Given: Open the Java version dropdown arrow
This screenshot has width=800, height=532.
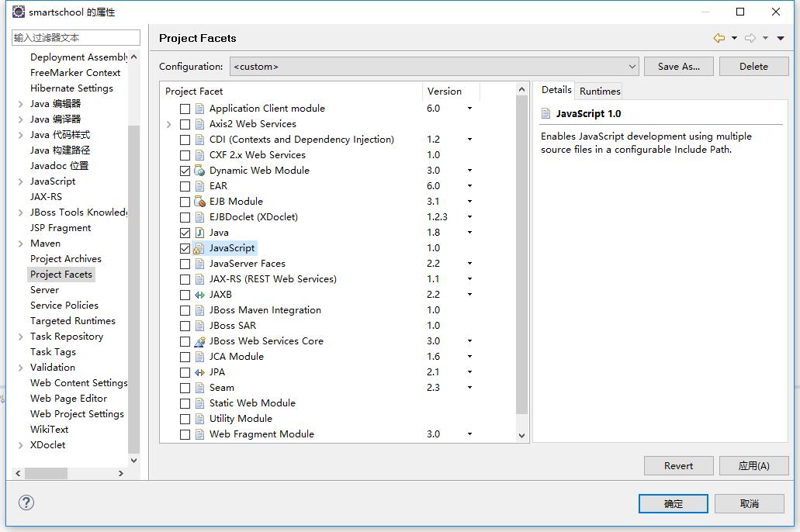Looking at the screenshot, I should click(469, 233).
